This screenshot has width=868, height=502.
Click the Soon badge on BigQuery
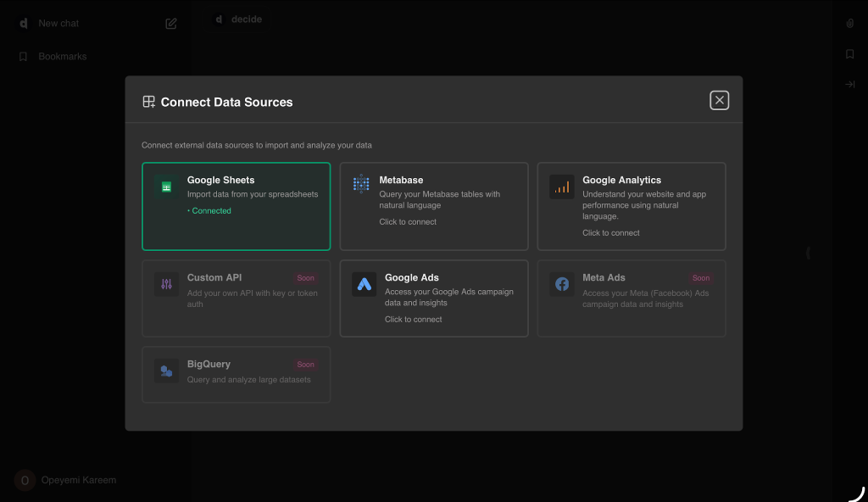coord(305,365)
